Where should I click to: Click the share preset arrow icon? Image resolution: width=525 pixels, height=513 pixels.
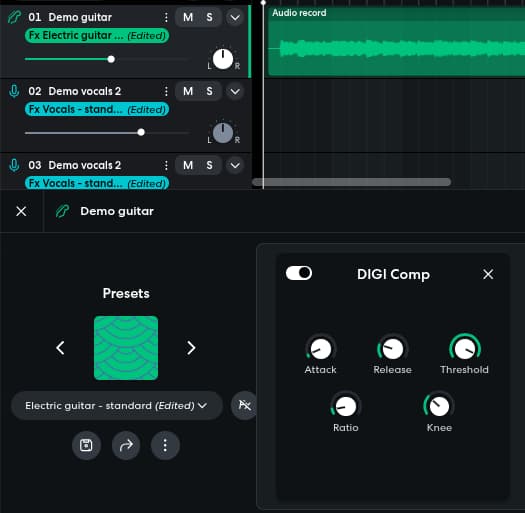click(x=126, y=445)
